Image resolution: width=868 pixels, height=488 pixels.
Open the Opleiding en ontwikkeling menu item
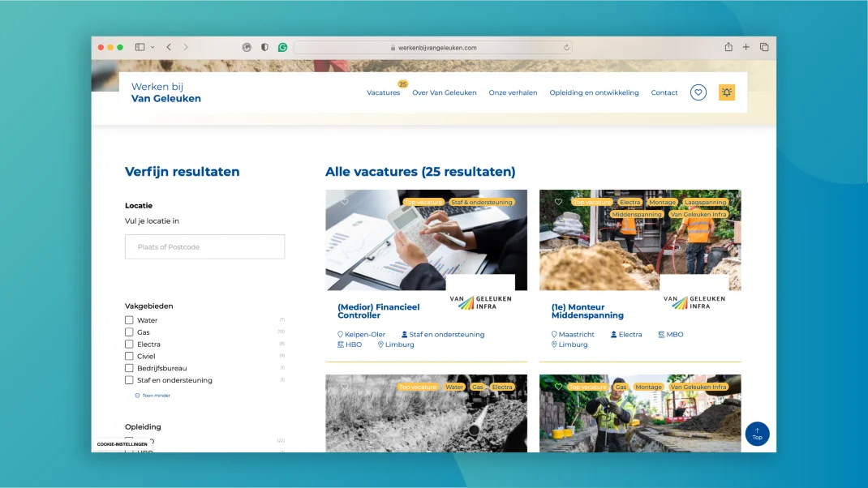click(594, 92)
